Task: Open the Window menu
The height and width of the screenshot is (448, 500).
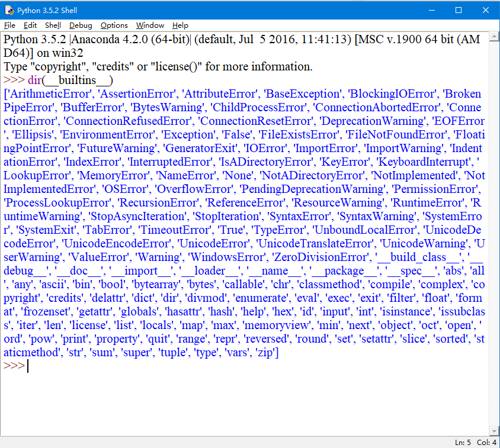Action: click(x=150, y=25)
